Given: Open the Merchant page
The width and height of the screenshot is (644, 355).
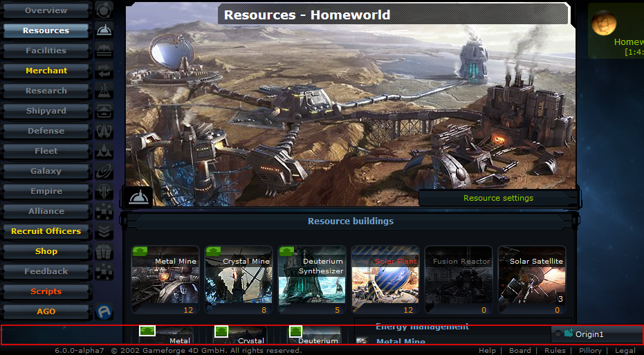Looking at the screenshot, I should [46, 71].
